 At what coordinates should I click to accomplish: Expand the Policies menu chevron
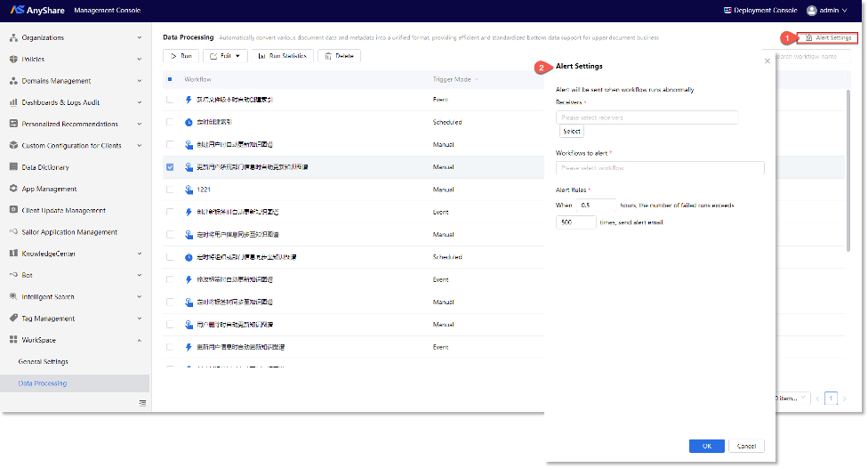[139, 60]
